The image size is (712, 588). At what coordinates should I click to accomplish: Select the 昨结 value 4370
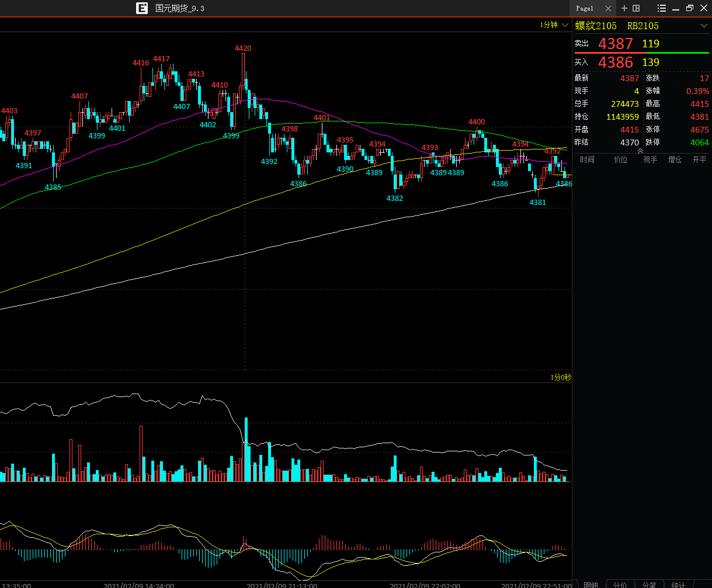(630, 142)
